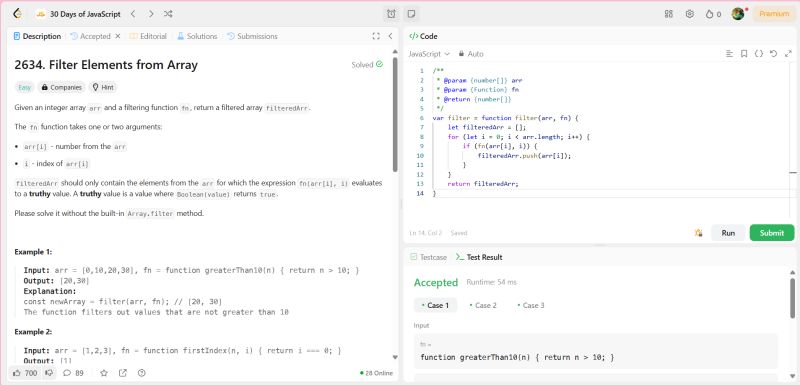The width and height of the screenshot is (800, 385).
Task: Click the Ln 14, Col 2 status text
Action: 426,233
